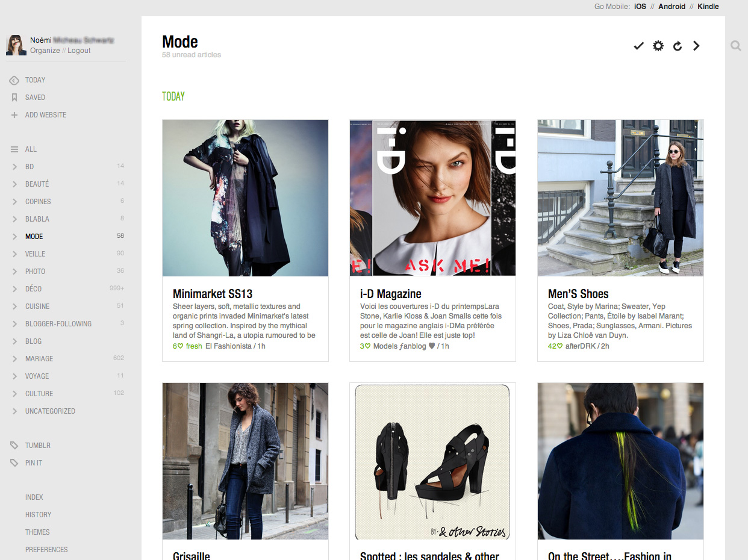
Task: Open the settings gear icon
Action: click(x=658, y=46)
